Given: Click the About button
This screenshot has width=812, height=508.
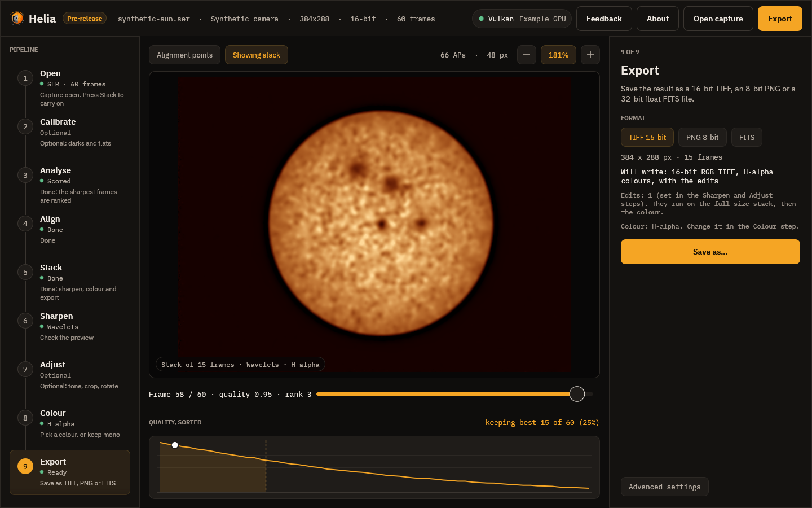Looking at the screenshot, I should click(657, 19).
